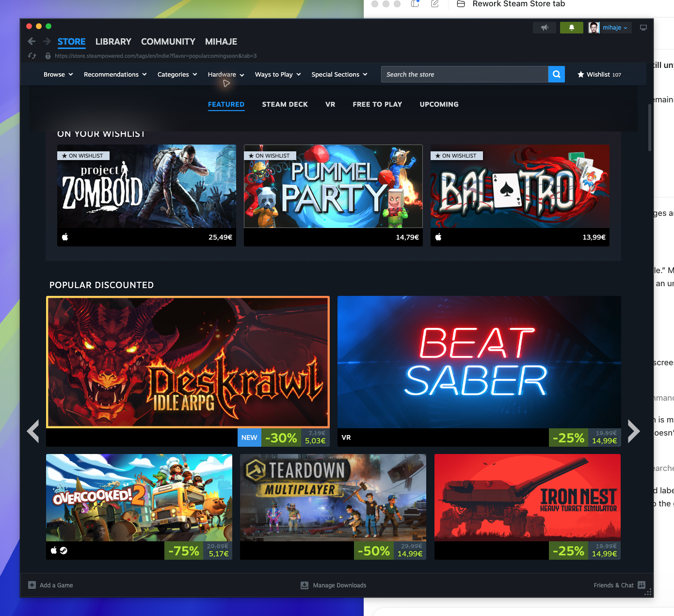This screenshot has width=674, height=616.
Task: Click the forward navigation arrow
Action: (x=47, y=41)
